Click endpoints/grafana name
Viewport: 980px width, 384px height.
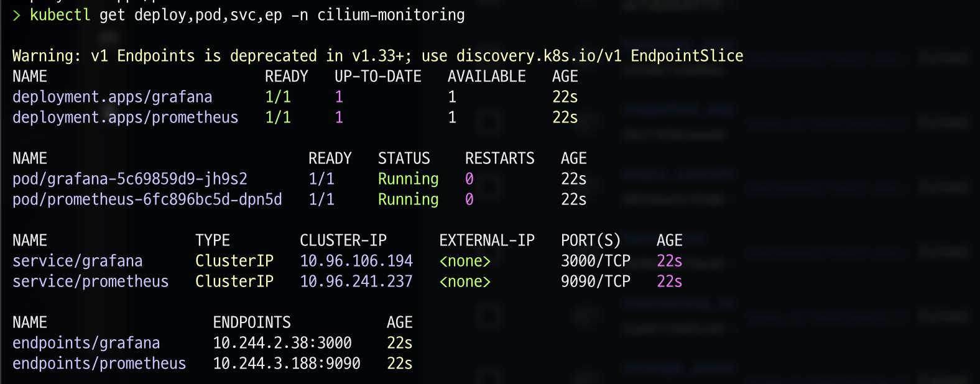point(86,343)
